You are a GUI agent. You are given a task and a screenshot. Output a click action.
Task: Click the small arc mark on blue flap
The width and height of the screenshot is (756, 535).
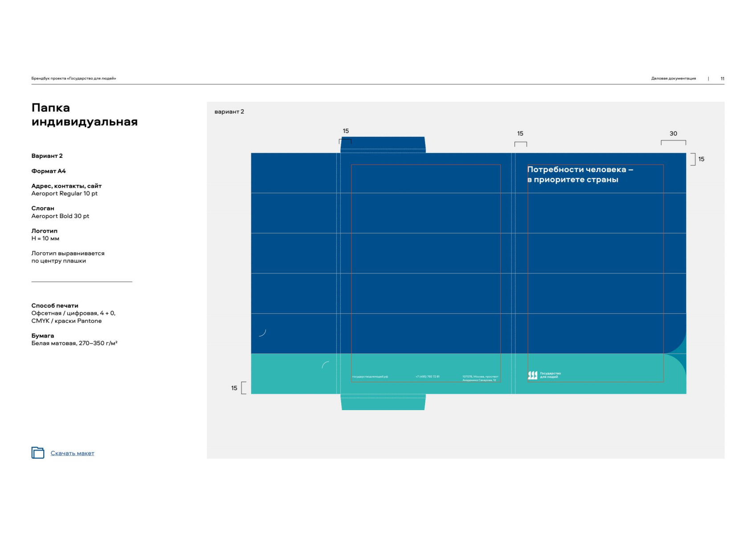tap(262, 333)
